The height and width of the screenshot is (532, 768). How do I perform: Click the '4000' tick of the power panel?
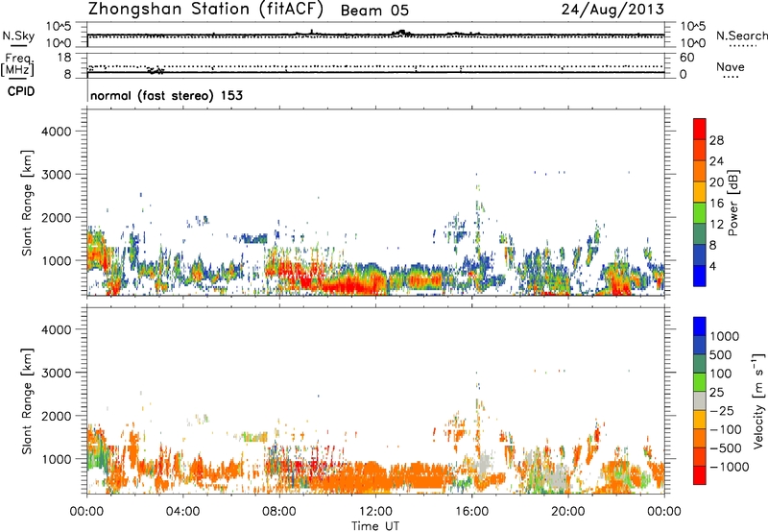57,132
